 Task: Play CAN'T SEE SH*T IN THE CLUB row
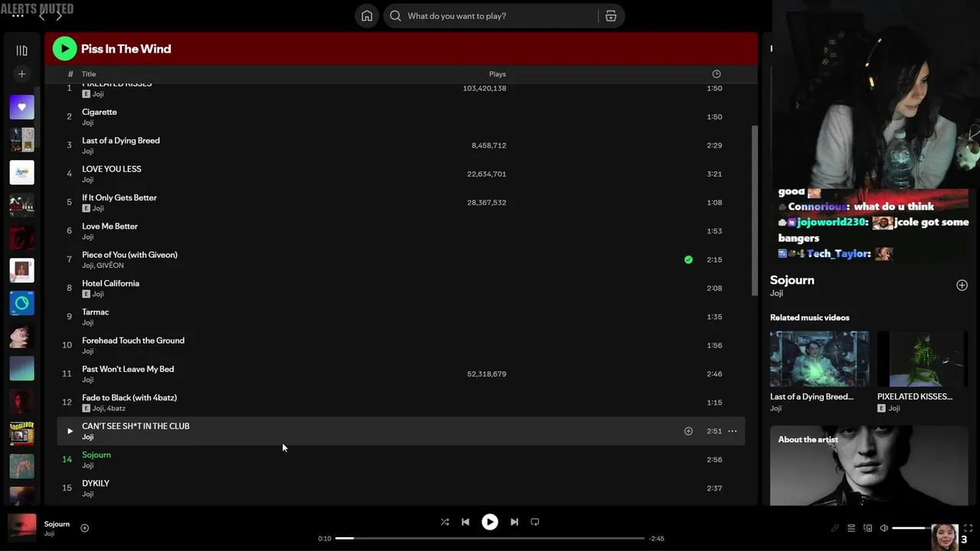coord(70,431)
